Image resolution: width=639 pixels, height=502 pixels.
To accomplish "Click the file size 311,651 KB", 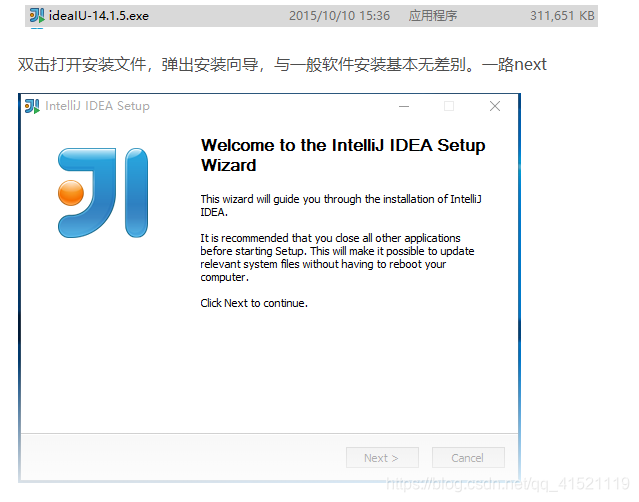I will tap(562, 16).
